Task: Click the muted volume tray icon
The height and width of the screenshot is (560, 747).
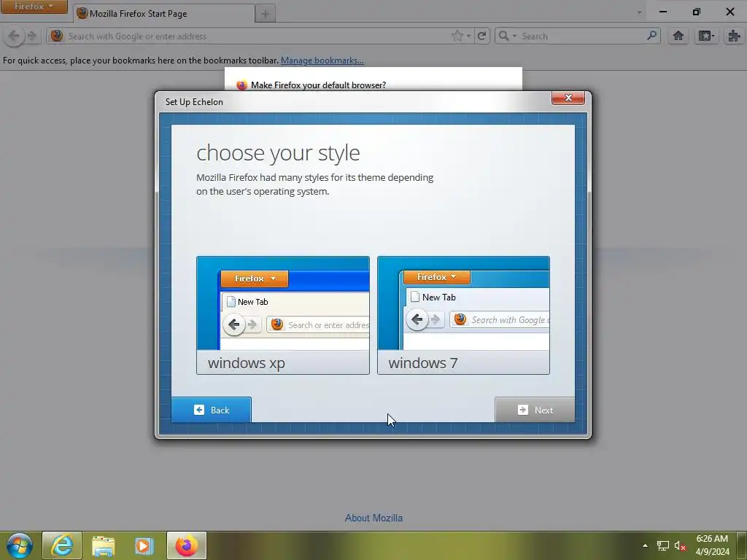Action: (680, 546)
